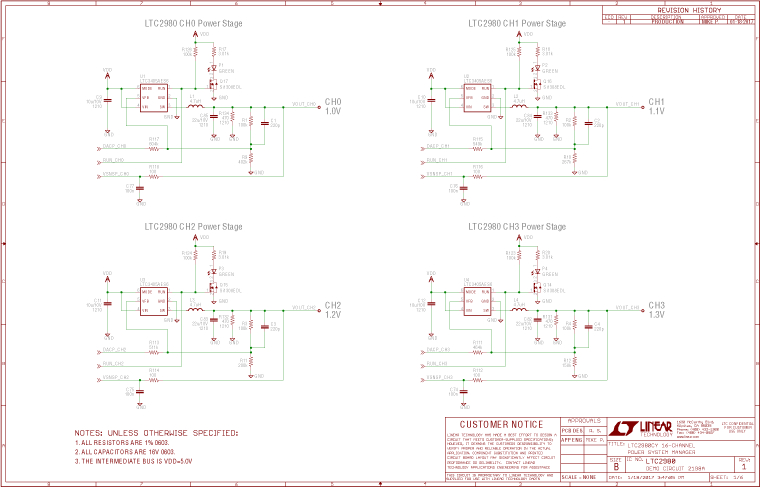Viewport: 760px width, 487px height.
Task: Click the MOSFET symbol below LED P1
Action: [212, 85]
